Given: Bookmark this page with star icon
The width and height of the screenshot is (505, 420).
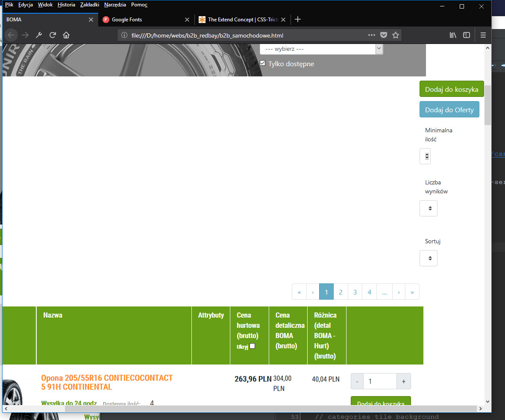Looking at the screenshot, I should click(396, 35).
